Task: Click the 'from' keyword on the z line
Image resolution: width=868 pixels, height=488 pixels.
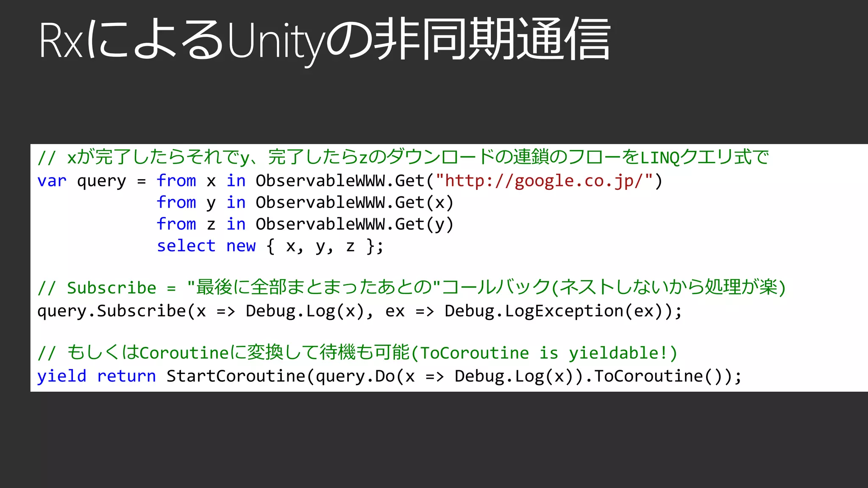Action: pos(176,224)
